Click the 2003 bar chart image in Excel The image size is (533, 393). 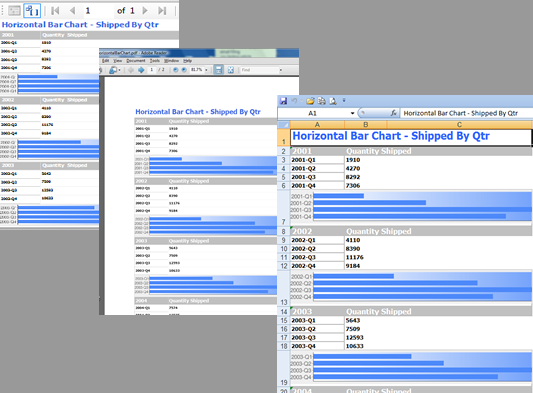tap(411, 367)
